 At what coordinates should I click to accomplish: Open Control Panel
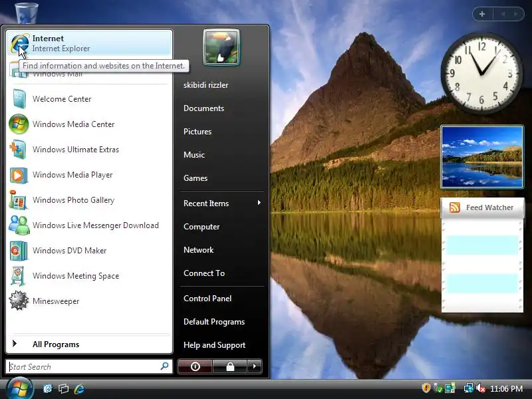[x=207, y=299]
